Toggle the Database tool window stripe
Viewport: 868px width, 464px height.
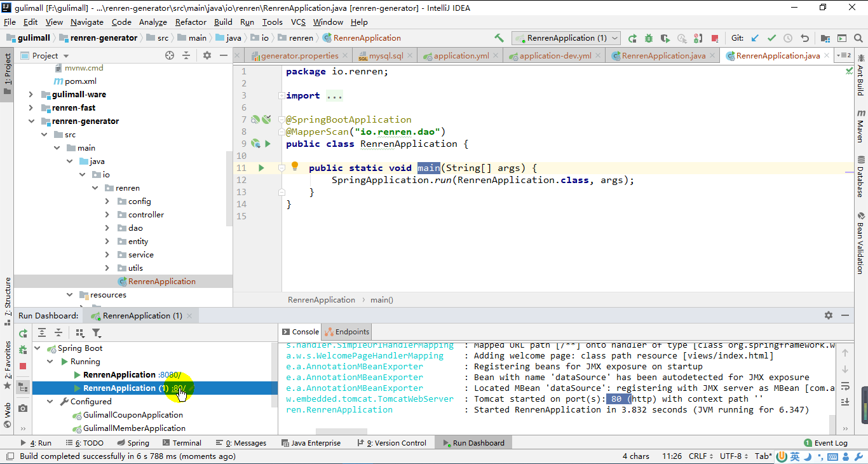pos(861,177)
